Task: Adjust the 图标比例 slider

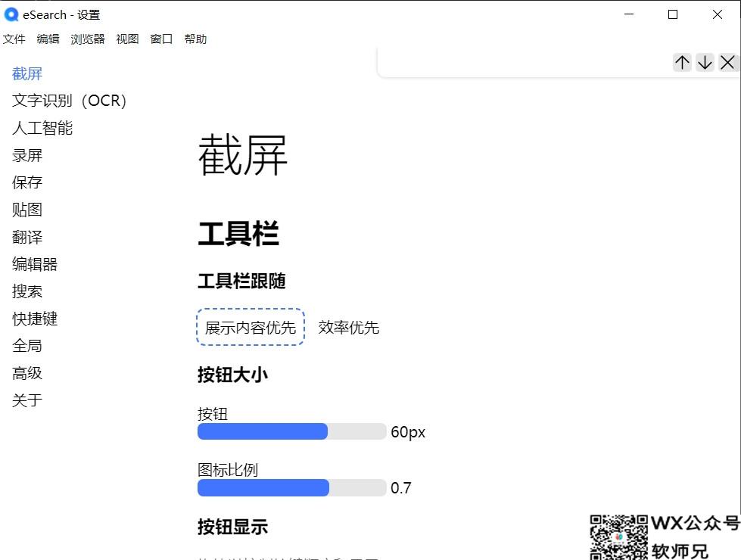Action: click(x=291, y=487)
